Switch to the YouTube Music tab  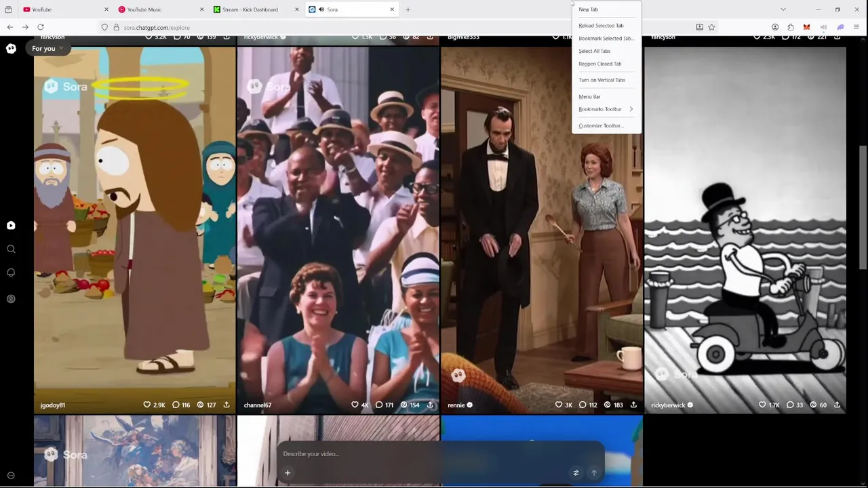[x=160, y=9]
